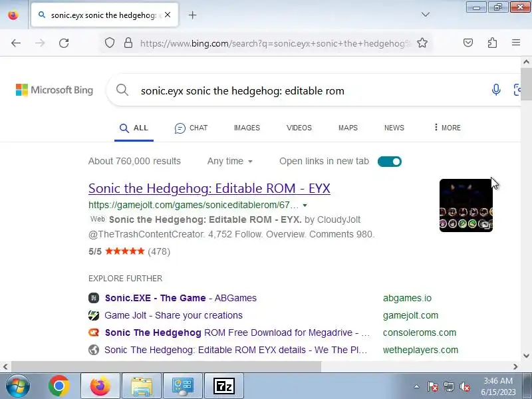Image resolution: width=532 pixels, height=399 pixels.
Task: Click the 5/5 star rating stars
Action: 125,251
